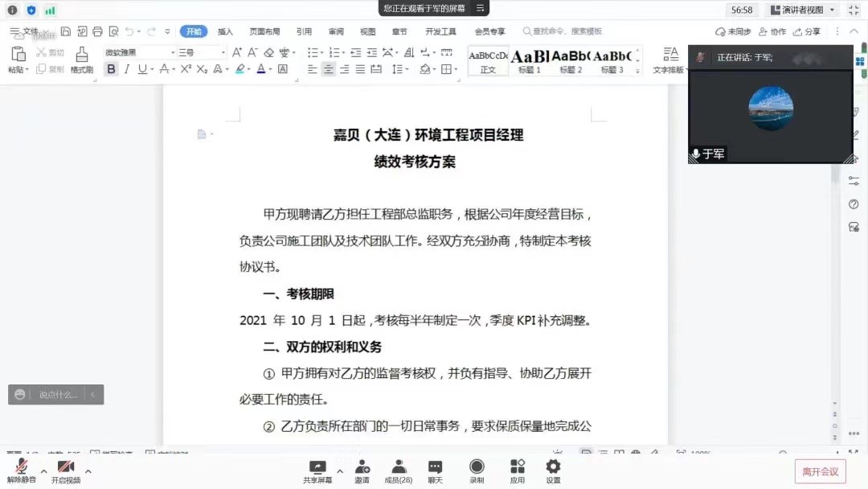Viewport: 868px width, 489px height.
Task: Open 成员(28) members list
Action: coord(399,472)
